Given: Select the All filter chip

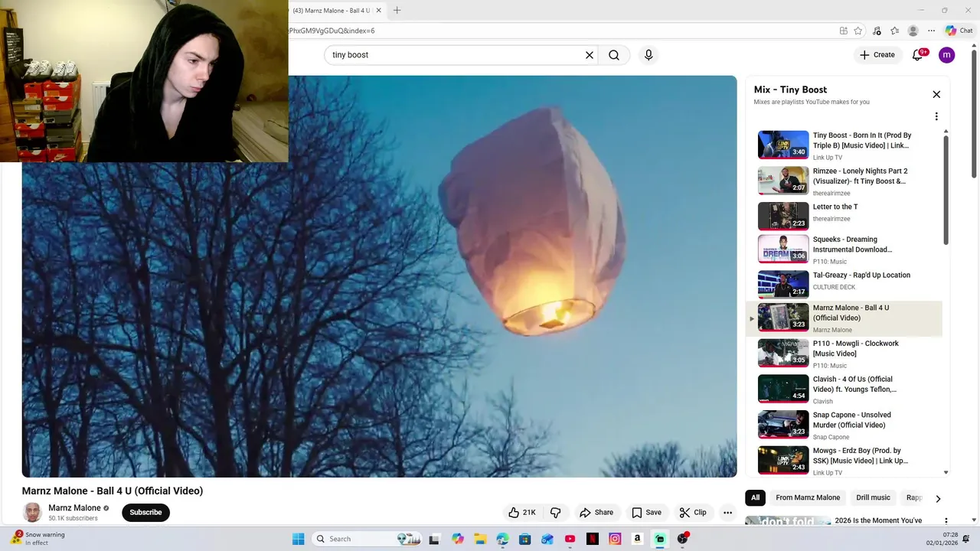Looking at the screenshot, I should pyautogui.click(x=755, y=497).
